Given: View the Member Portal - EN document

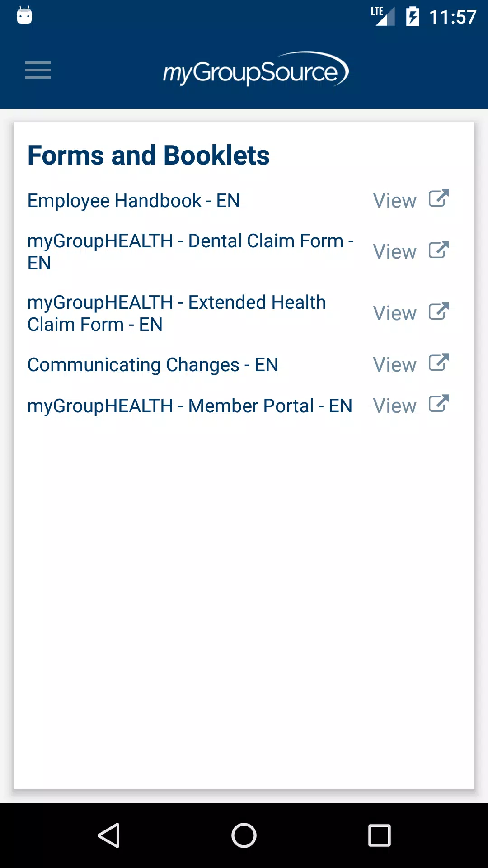Looking at the screenshot, I should tap(394, 406).
